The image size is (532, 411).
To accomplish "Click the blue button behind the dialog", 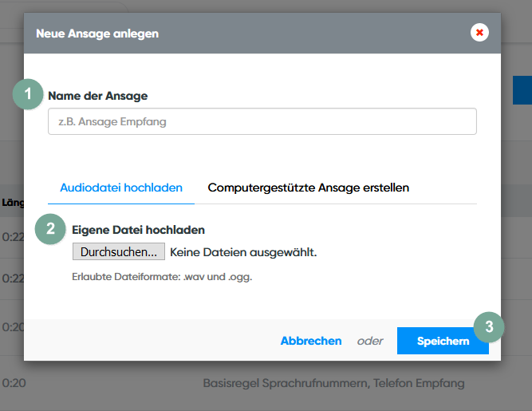I will coord(522,90).
